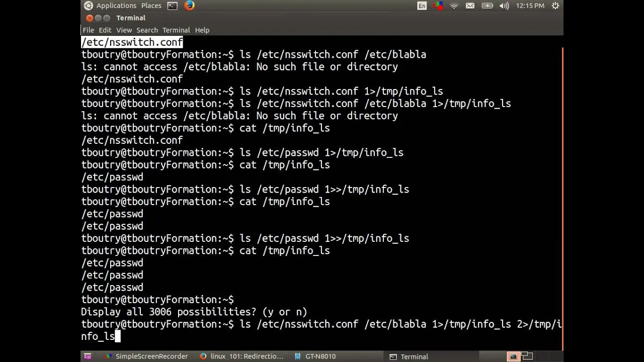Click the 'ls /etc/nsswitch.conf 1>/tmp/info_ls' command line
Screen dimensions: 644x362
point(262,92)
